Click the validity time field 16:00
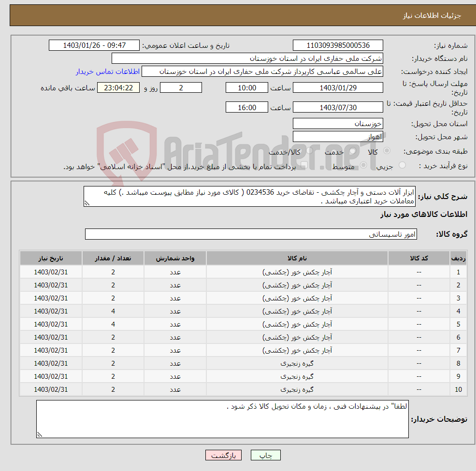This screenshot has width=476, height=471. (247, 107)
